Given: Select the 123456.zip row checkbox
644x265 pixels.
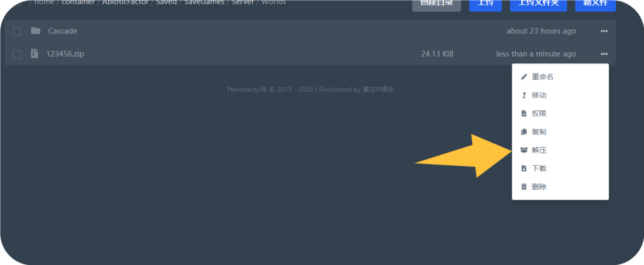Looking at the screenshot, I should click(x=17, y=55).
